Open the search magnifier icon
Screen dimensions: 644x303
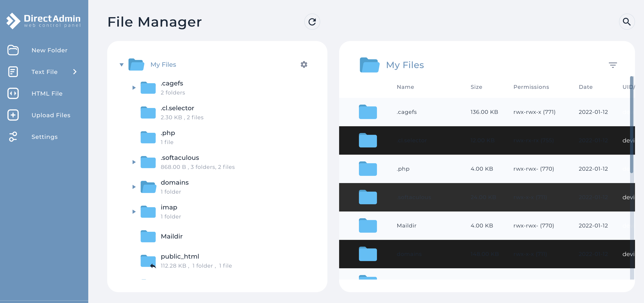(x=627, y=22)
